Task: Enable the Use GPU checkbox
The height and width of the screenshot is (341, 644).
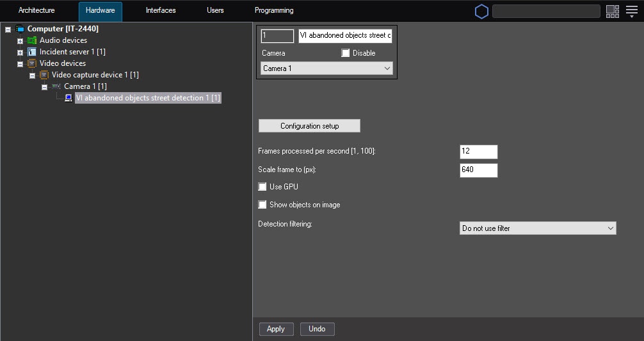Action: pos(262,187)
